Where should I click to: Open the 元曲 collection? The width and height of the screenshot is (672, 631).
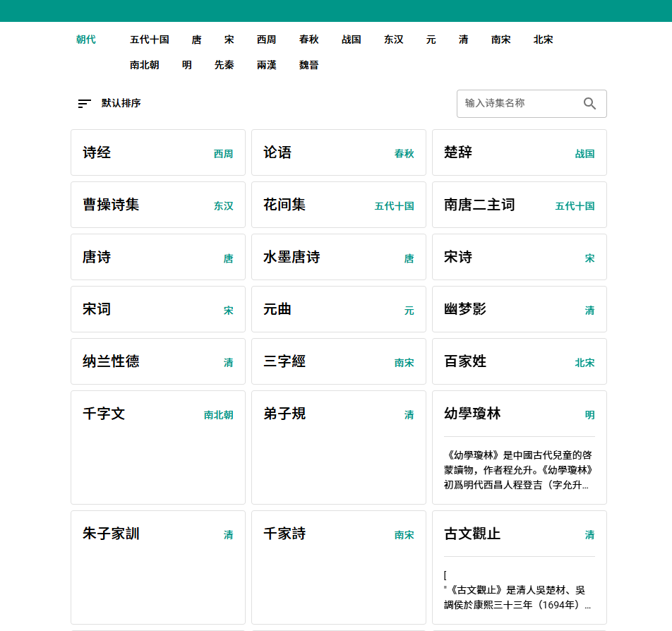(x=339, y=309)
